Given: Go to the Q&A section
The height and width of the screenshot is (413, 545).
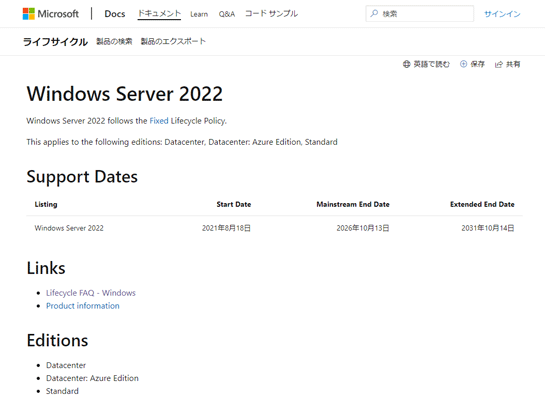Looking at the screenshot, I should [x=227, y=14].
